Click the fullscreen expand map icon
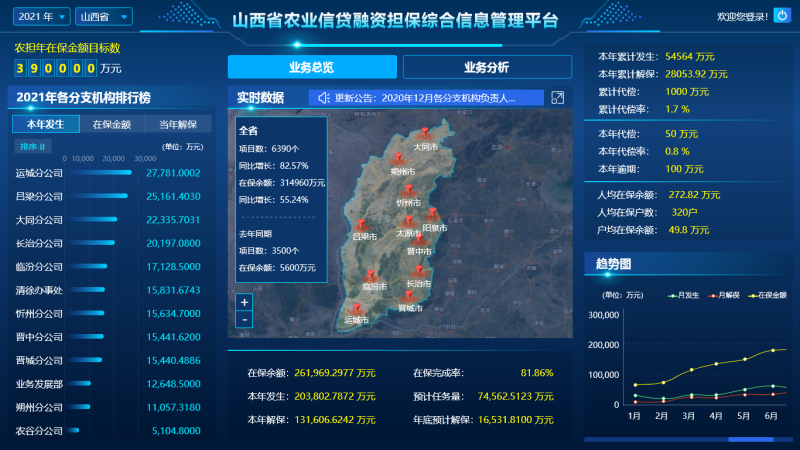The image size is (800, 450). point(558,98)
